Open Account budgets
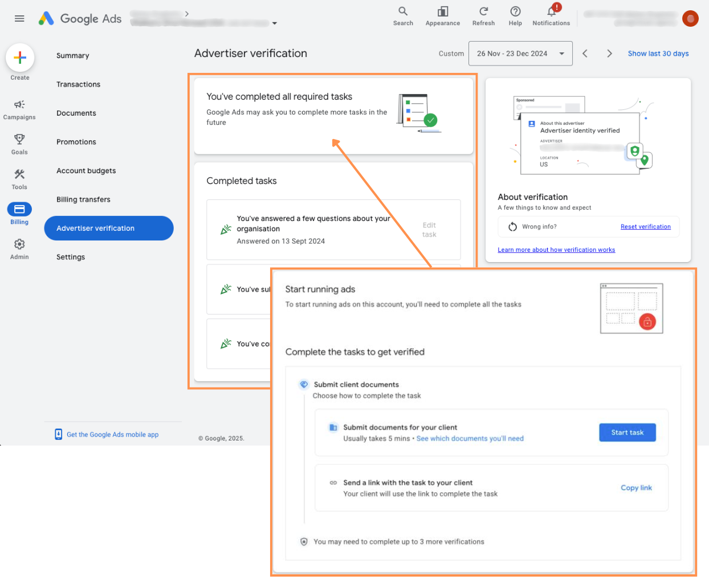709x588 pixels. pos(86,171)
